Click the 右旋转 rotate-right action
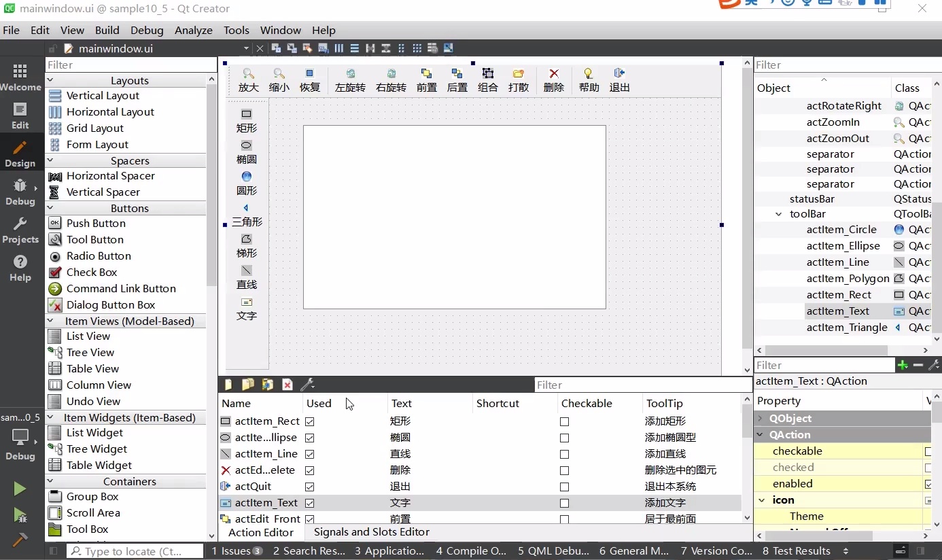 [x=391, y=80]
